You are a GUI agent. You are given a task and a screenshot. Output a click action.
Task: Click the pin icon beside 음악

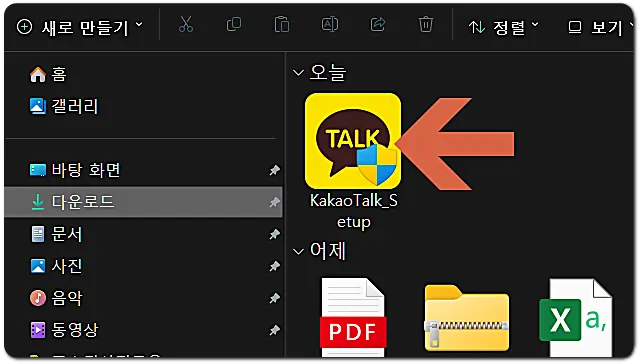point(275,298)
